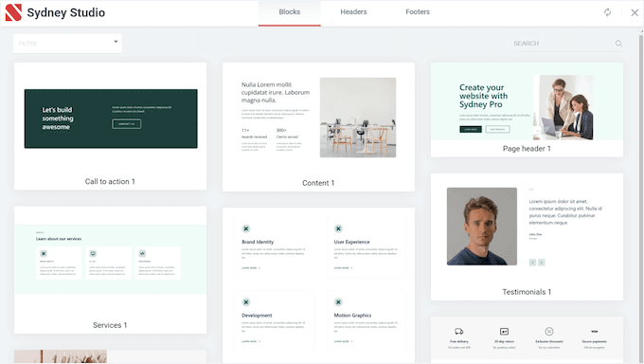Click the testimonial previous arrow

point(532,263)
